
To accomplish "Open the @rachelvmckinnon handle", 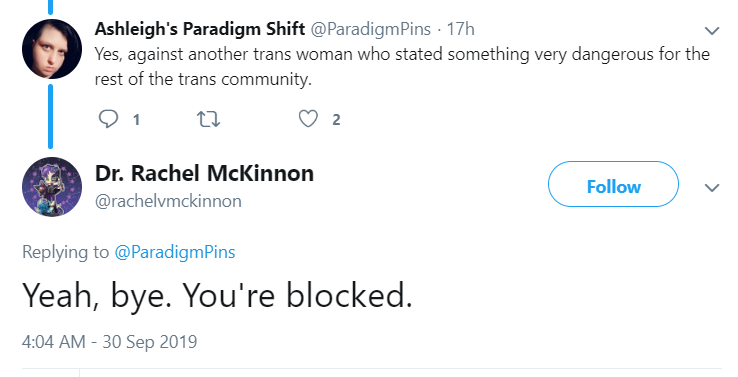I will pyautogui.click(x=168, y=201).
